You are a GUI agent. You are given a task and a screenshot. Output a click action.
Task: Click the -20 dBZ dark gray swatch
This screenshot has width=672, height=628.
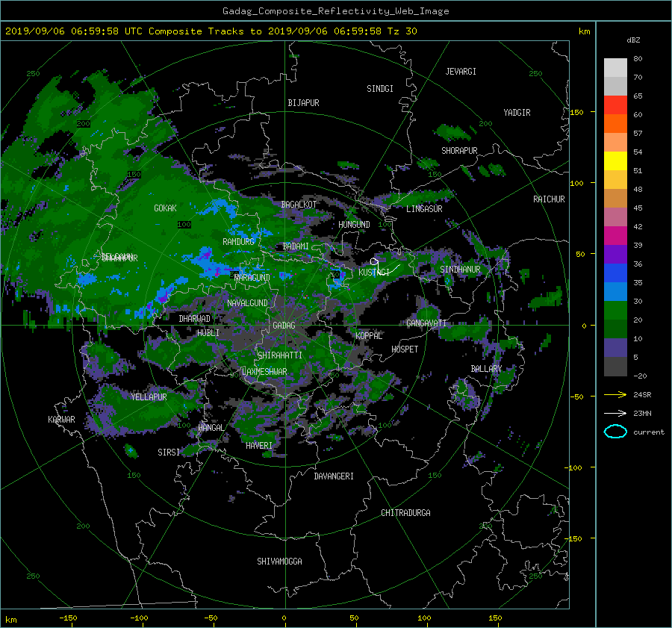(x=615, y=367)
